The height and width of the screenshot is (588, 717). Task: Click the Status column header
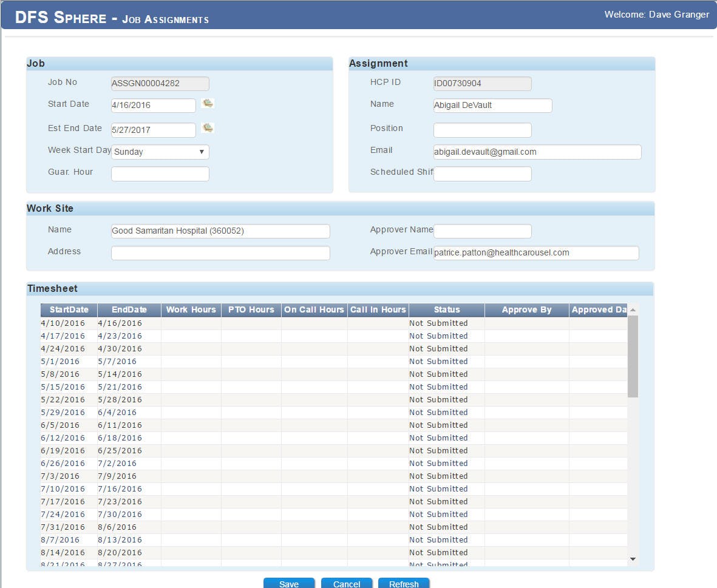447,309
